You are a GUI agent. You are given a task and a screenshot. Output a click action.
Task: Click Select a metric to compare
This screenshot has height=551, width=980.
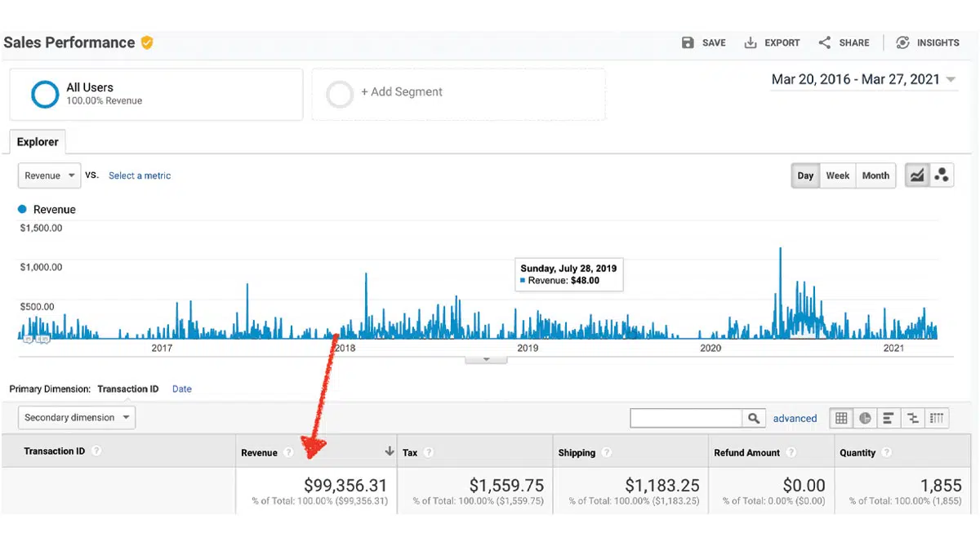tap(139, 175)
